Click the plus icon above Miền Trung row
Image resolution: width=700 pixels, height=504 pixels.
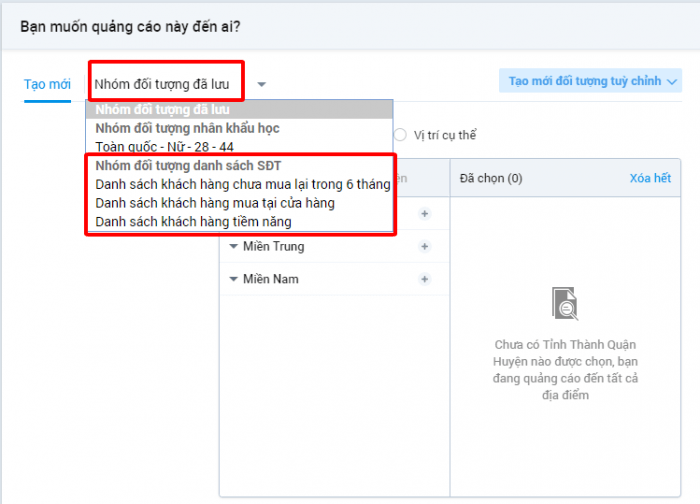pos(424,214)
